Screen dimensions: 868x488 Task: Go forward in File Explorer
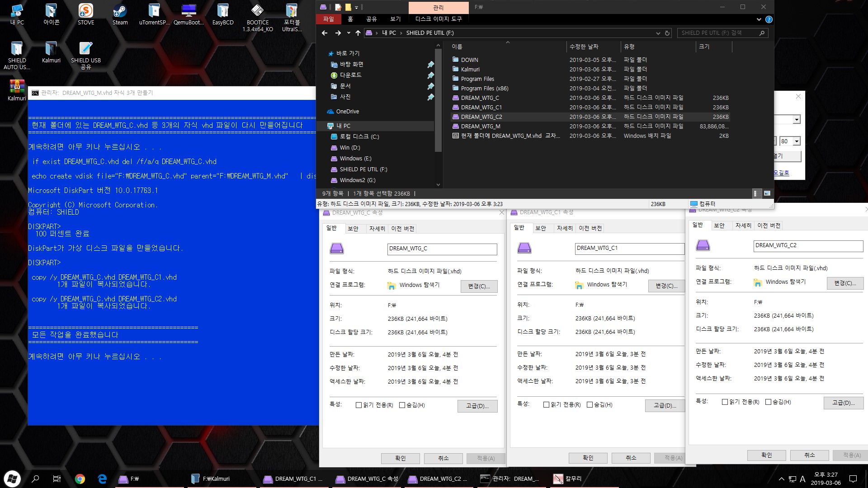pyautogui.click(x=338, y=33)
